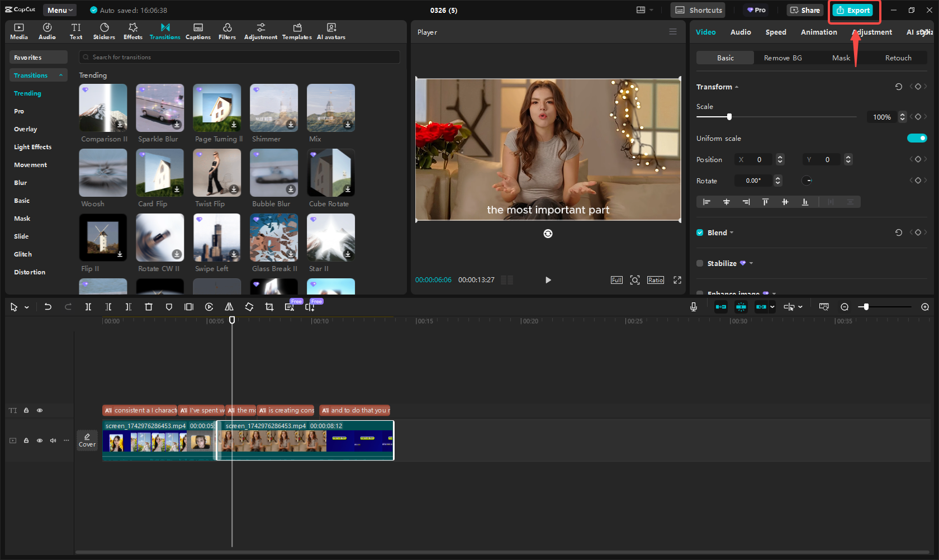Expand the selection tool mode dropdown arrow
This screenshot has width=939, height=560.
(x=27, y=307)
